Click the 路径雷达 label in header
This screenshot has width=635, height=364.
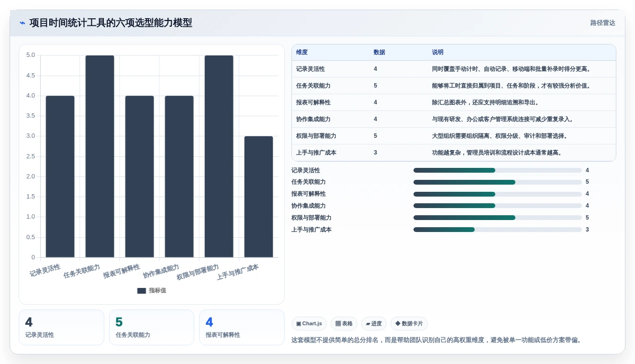602,23
